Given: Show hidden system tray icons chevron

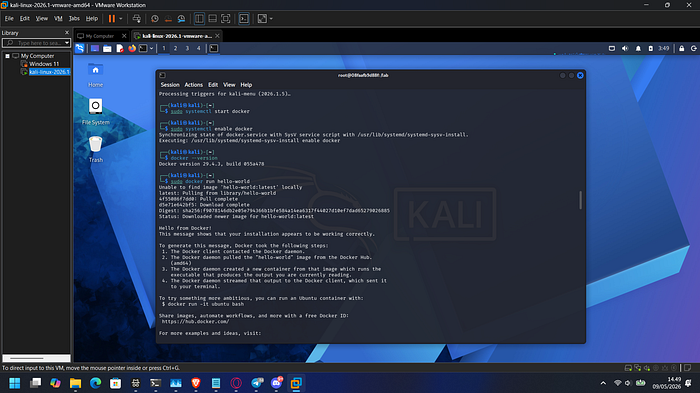Looking at the screenshot, I should tap(603, 383).
